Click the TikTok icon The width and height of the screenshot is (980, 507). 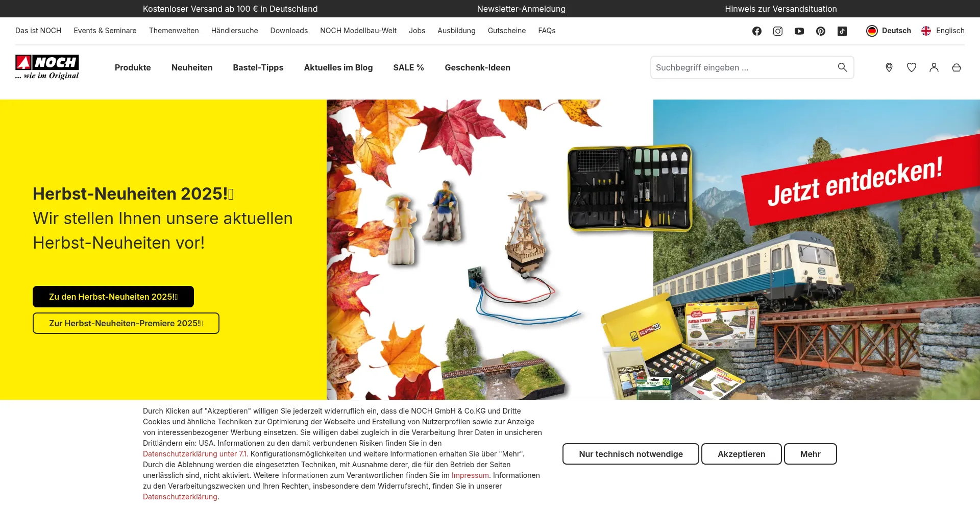(x=842, y=31)
